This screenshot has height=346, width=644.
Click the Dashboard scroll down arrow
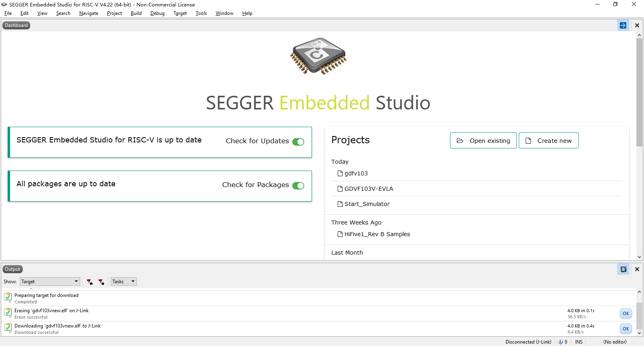639,257
